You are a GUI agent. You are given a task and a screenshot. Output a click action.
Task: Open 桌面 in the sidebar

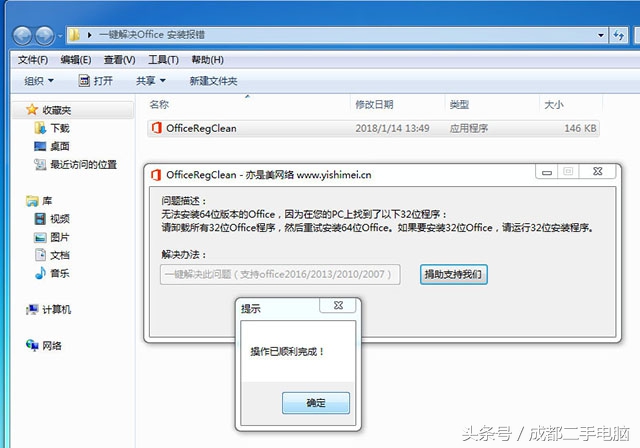pos(60,146)
